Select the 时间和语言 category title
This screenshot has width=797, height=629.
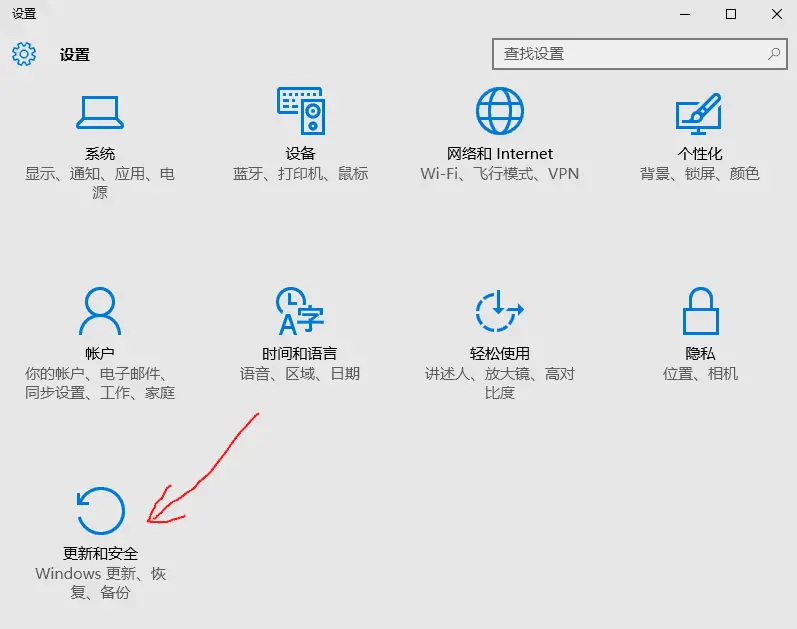(299, 353)
